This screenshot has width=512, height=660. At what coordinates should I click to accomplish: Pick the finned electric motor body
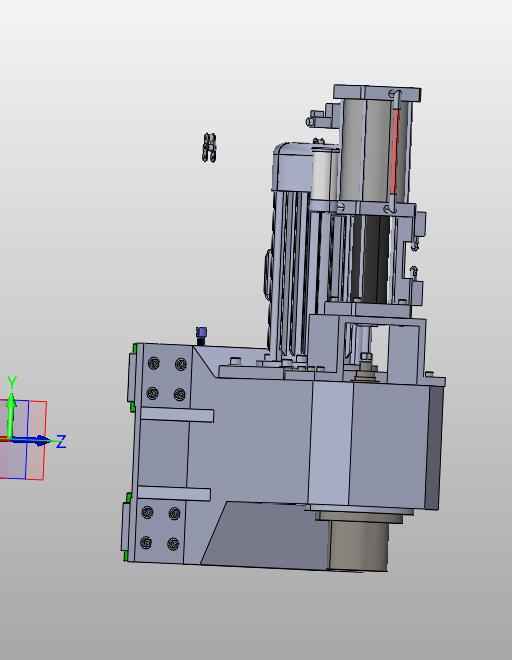pyautogui.click(x=291, y=274)
